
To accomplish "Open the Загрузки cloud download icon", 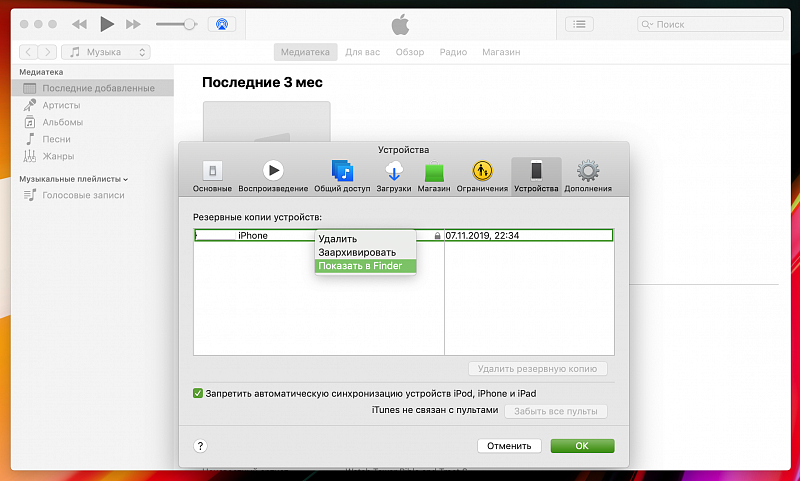I will [x=393, y=171].
